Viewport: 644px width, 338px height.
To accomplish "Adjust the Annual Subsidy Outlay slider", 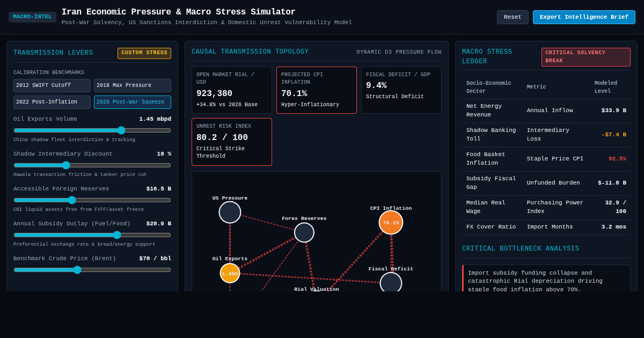I will point(92,235).
